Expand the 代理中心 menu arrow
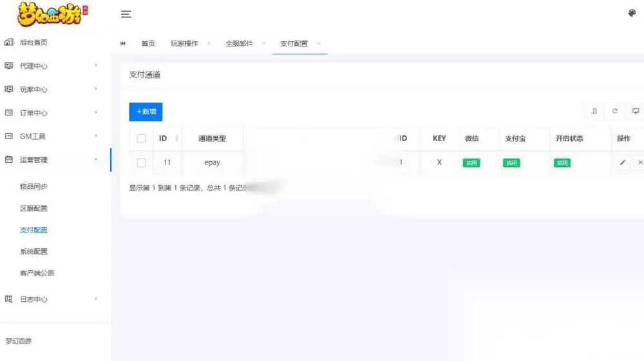Viewport: 644px width, 361px height. (x=96, y=65)
